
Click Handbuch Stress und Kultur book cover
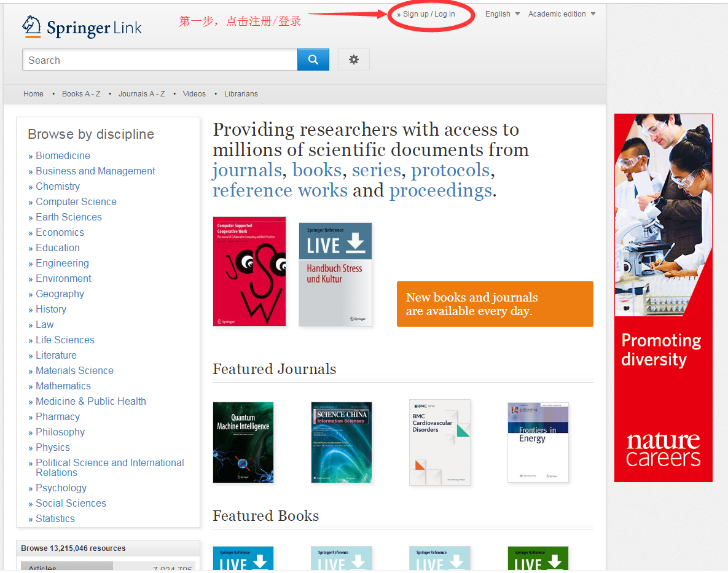click(335, 274)
